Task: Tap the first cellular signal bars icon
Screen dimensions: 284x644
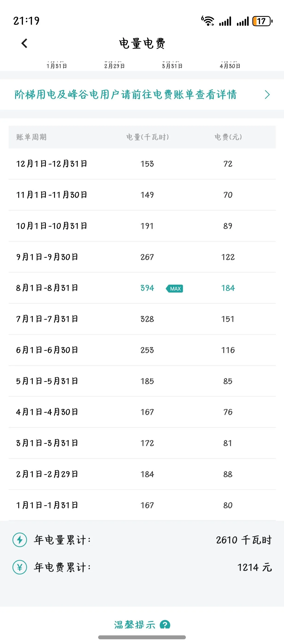Action: pyautogui.click(x=225, y=21)
